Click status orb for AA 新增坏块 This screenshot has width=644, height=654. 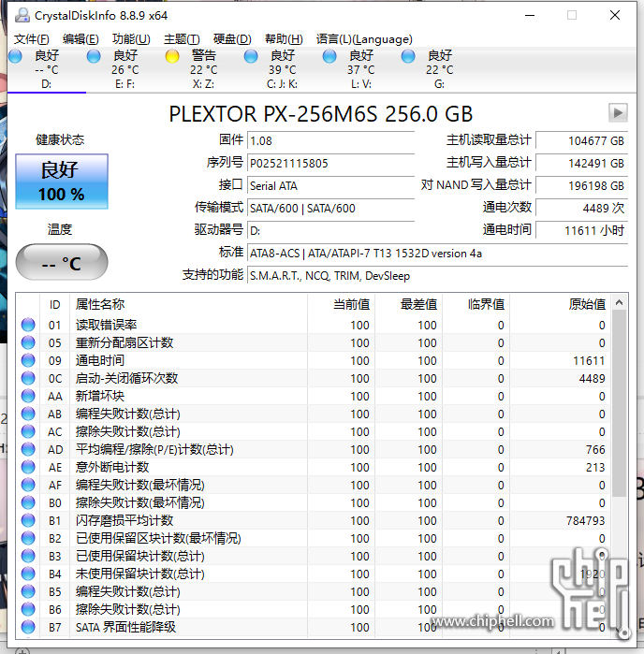click(x=28, y=396)
